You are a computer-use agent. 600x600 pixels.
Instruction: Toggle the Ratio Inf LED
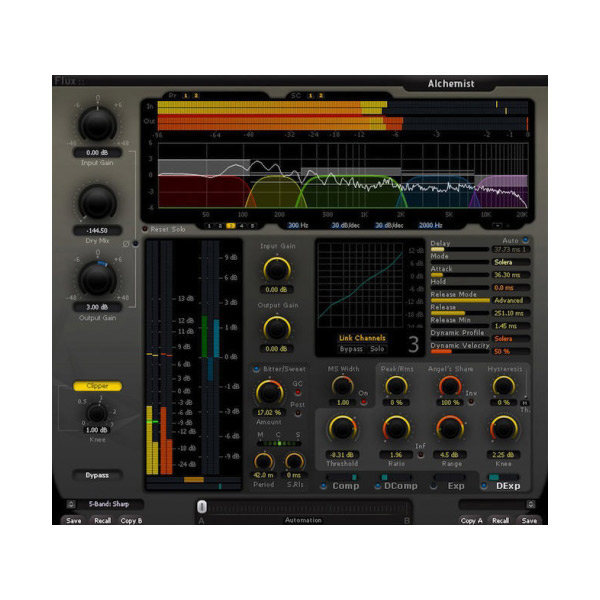(421, 455)
